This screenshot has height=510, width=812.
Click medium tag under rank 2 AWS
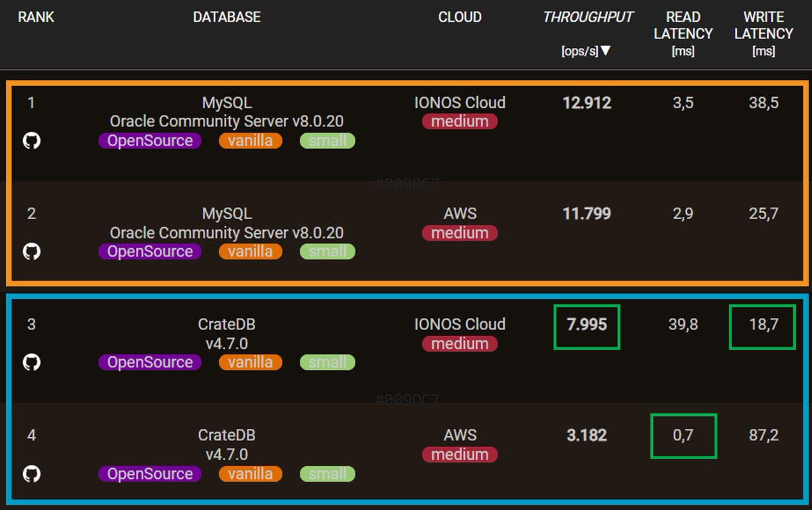coord(460,233)
